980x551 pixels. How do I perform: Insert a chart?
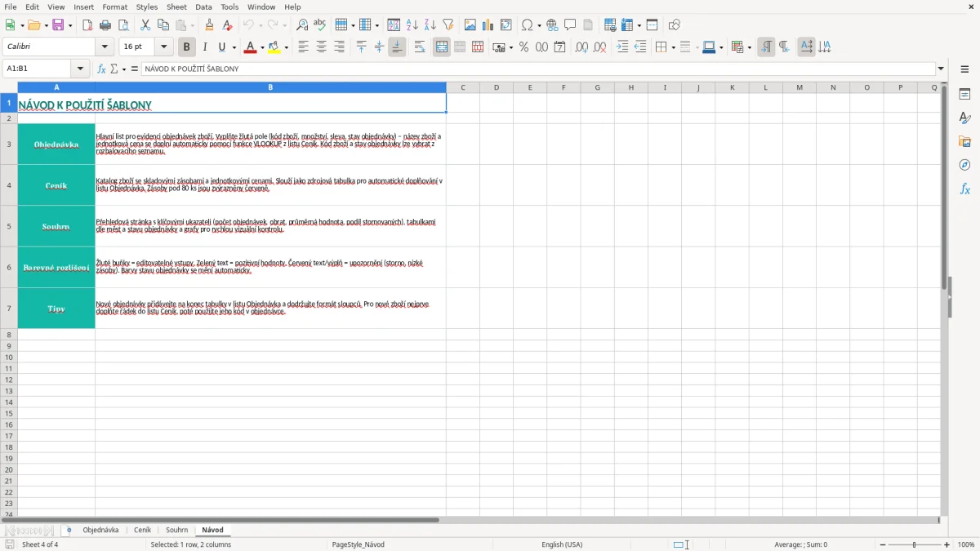point(488,25)
